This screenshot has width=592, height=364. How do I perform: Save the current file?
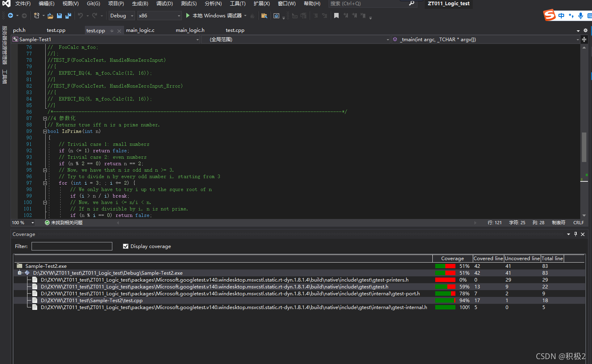[x=59, y=15]
